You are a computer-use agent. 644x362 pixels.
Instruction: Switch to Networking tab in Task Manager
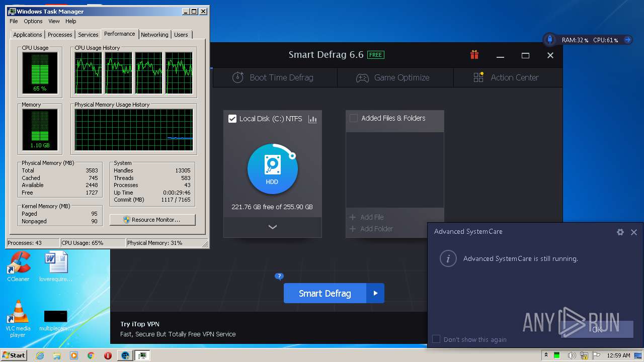(154, 35)
